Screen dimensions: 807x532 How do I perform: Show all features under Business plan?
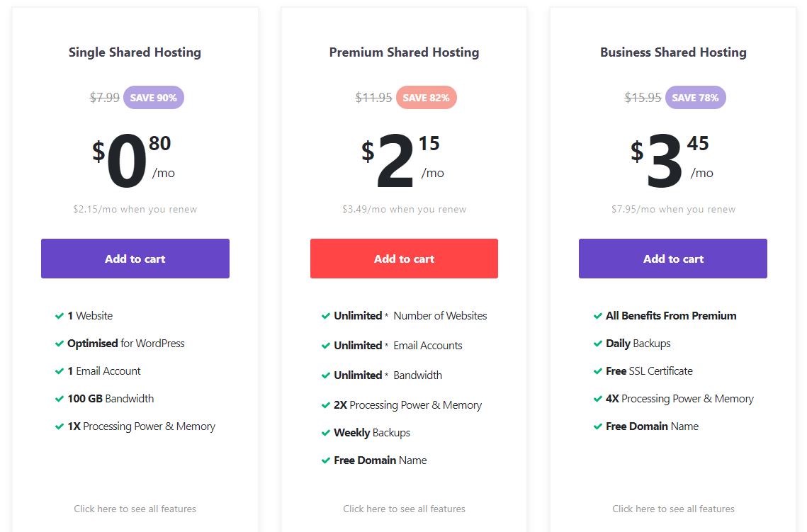point(673,509)
